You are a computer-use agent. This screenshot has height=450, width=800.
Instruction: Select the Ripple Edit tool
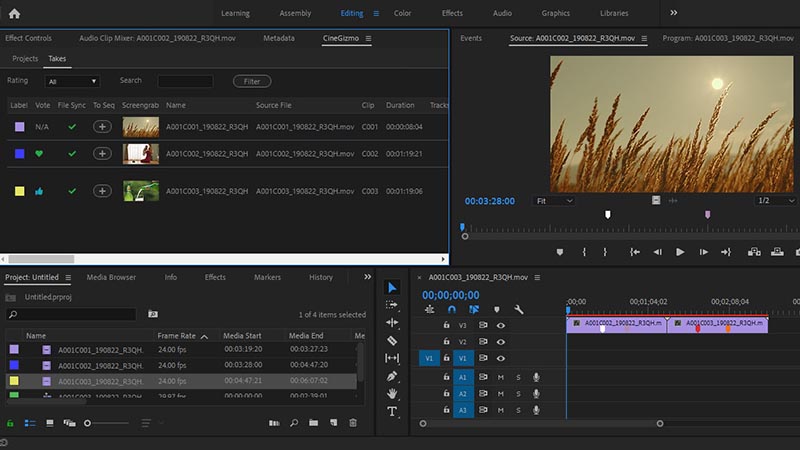click(392, 322)
